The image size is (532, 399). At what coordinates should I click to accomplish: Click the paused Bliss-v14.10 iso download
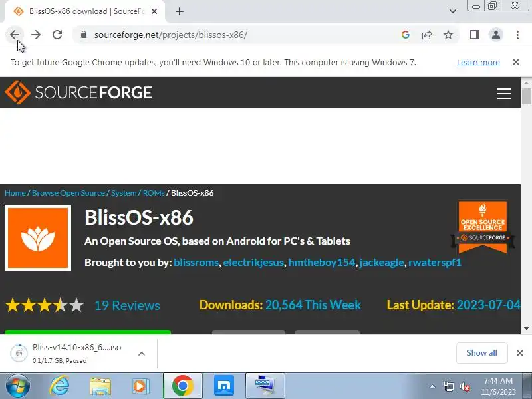tap(68, 353)
